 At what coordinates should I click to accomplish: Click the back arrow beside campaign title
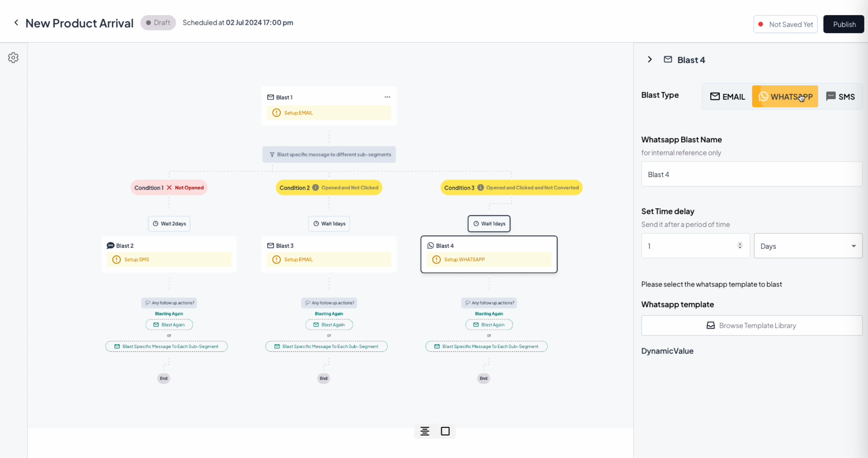(16, 23)
